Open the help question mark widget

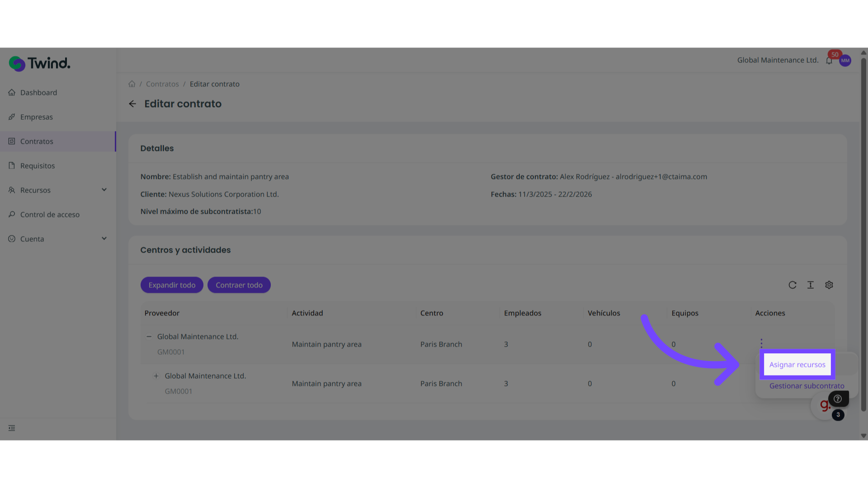click(838, 399)
